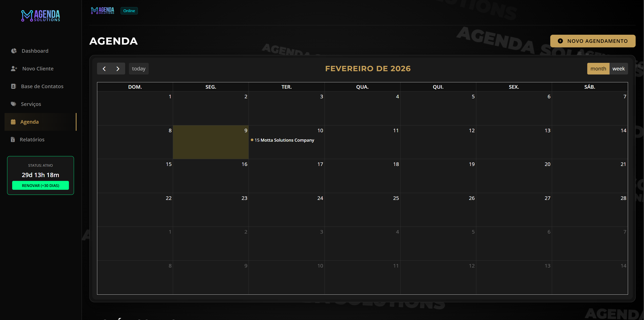The image size is (644, 320).
Task: Click the Online status badge
Action: coord(129,11)
